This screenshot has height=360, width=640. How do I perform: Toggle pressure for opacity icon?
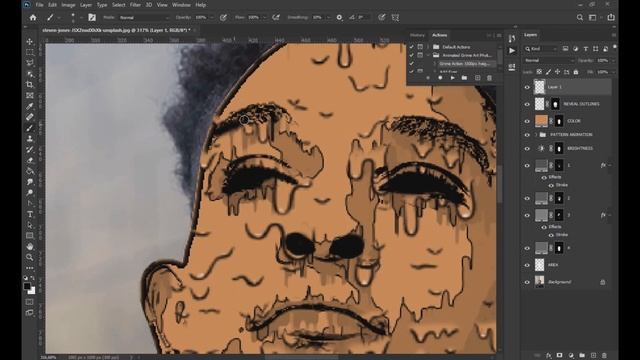223,18
